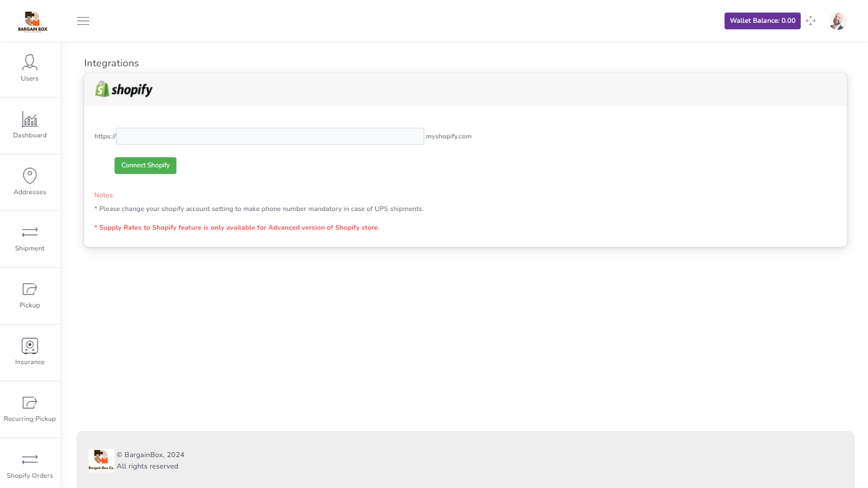Toggle the hamburger sidebar menu
The height and width of the screenshot is (488, 868).
(83, 21)
